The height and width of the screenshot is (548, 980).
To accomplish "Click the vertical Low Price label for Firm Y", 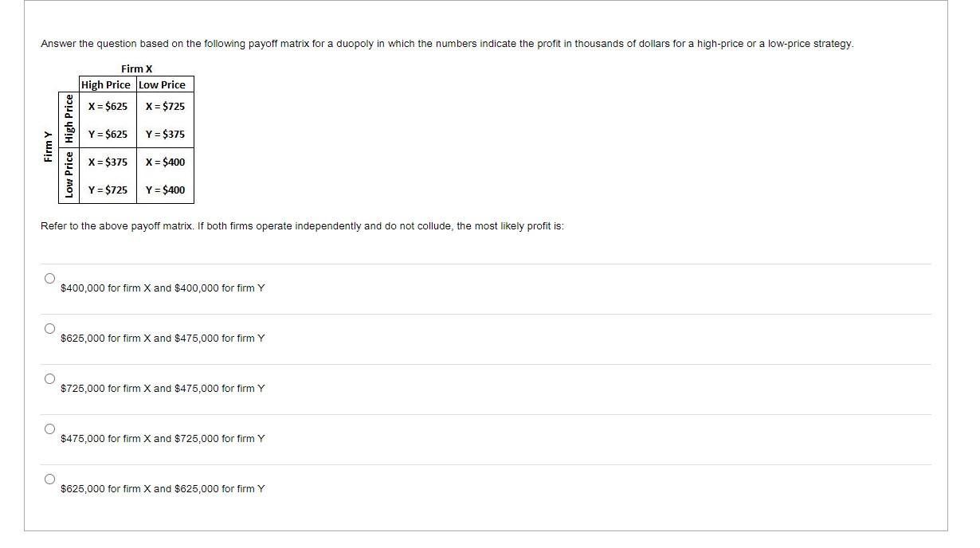I will tap(69, 174).
